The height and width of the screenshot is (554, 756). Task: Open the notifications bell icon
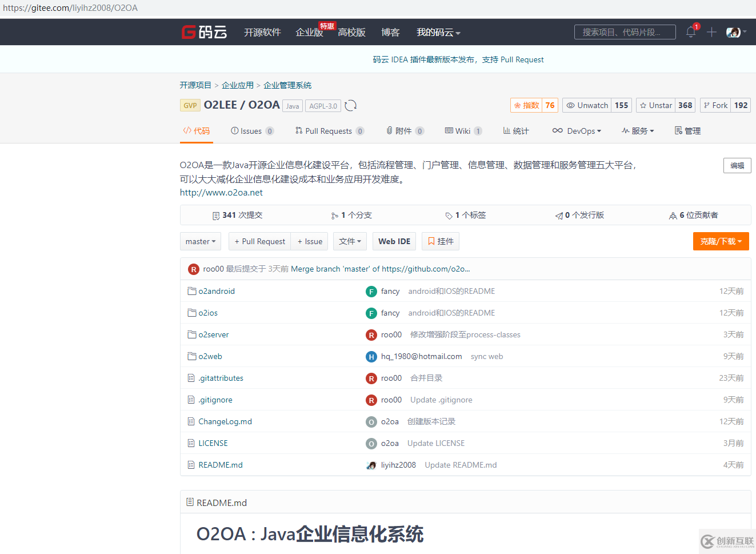pos(691,32)
